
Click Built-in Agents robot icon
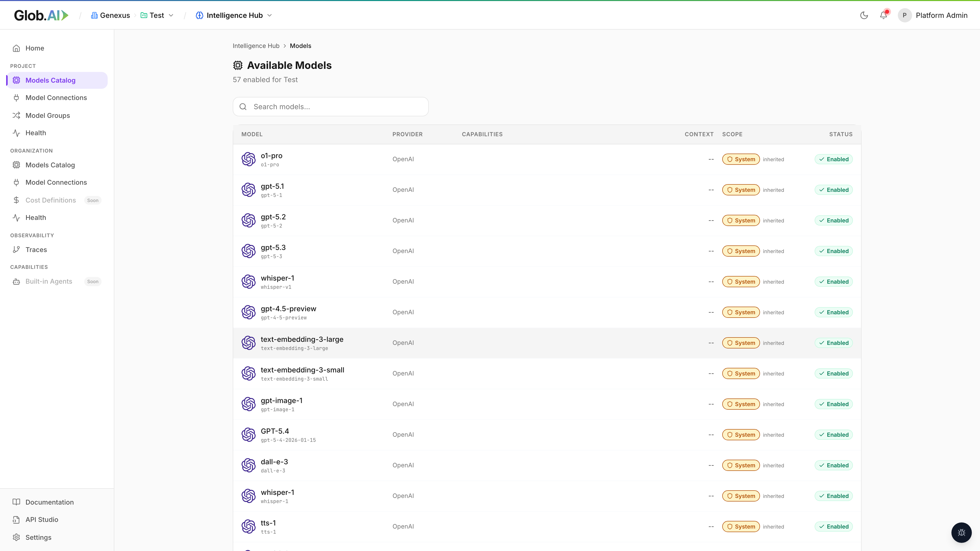pos(16,281)
